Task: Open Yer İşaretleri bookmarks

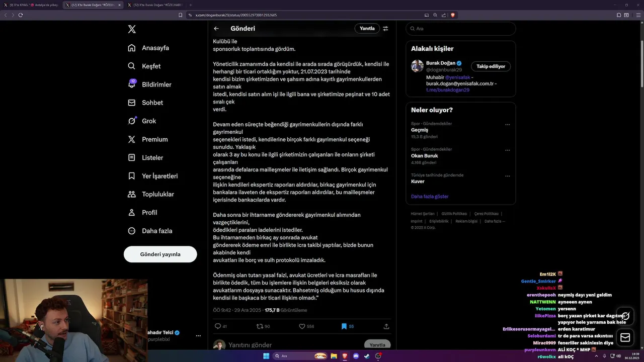Action: click(x=153, y=176)
